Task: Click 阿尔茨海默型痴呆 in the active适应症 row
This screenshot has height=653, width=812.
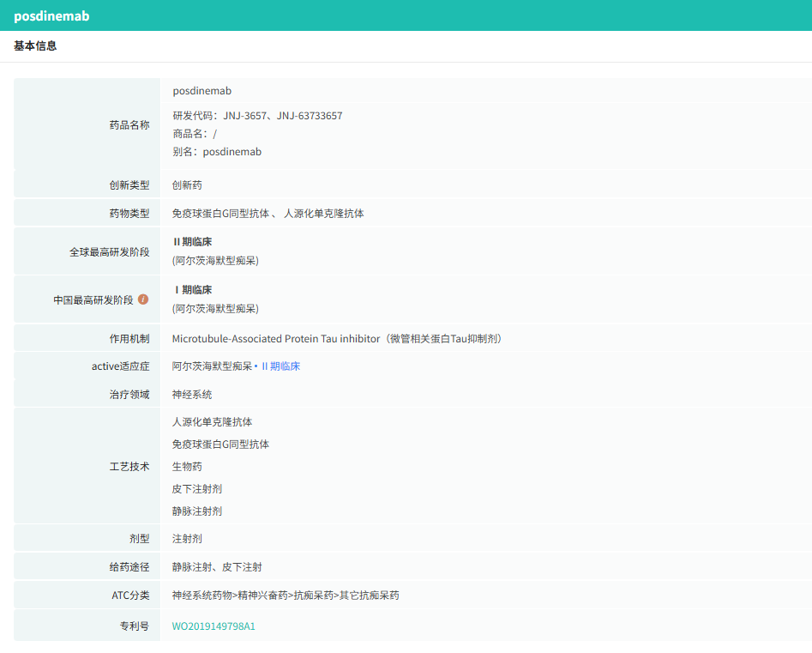Action: [x=212, y=366]
